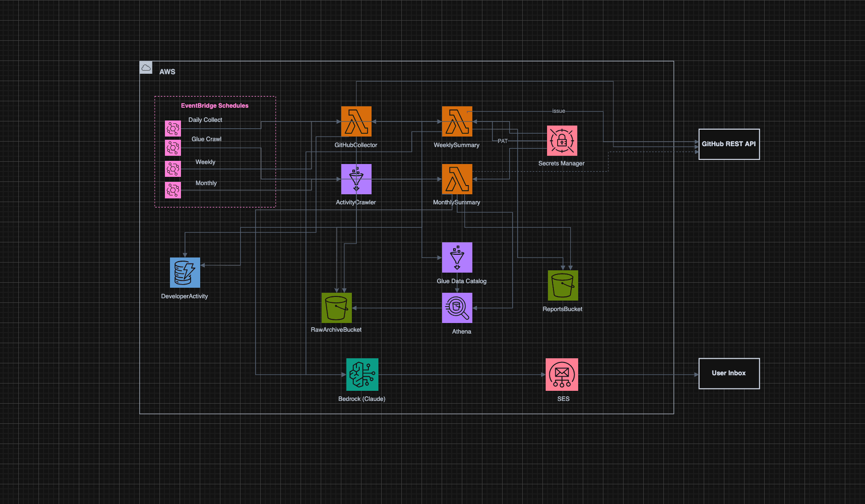The width and height of the screenshot is (865, 504).
Task: Select the Monthly schedule EventBridge icon
Action: coord(173,190)
